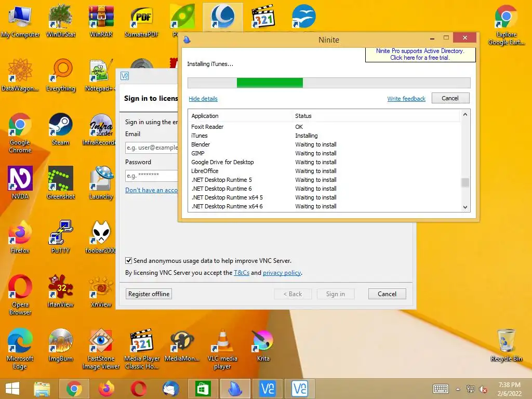Open the WinRAR desktop shortcut
This screenshot has width=532, height=399.
click(x=101, y=21)
